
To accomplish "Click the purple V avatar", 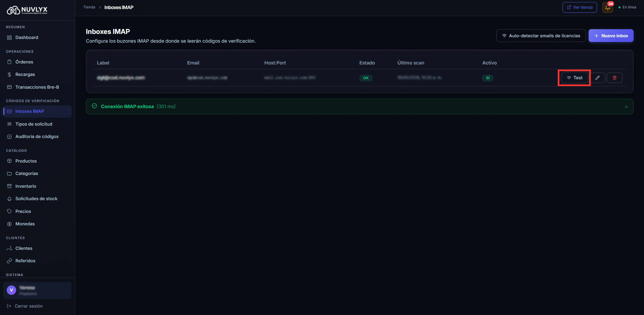I will [x=11, y=290].
